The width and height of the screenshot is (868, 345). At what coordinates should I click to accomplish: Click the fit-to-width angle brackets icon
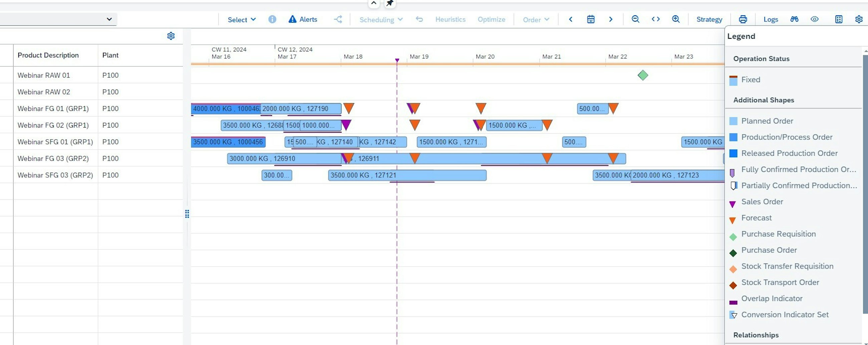point(655,19)
